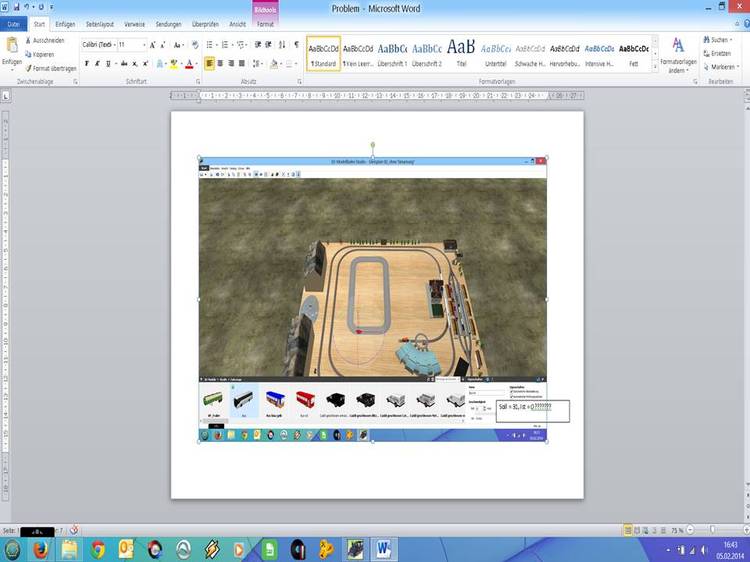
Task: Justify paragraph text
Action: [x=242, y=63]
